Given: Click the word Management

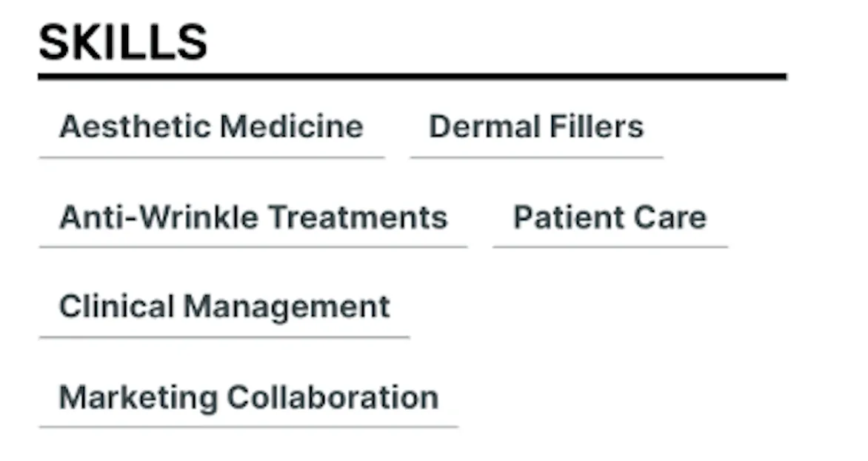Looking at the screenshot, I should point(287,307).
